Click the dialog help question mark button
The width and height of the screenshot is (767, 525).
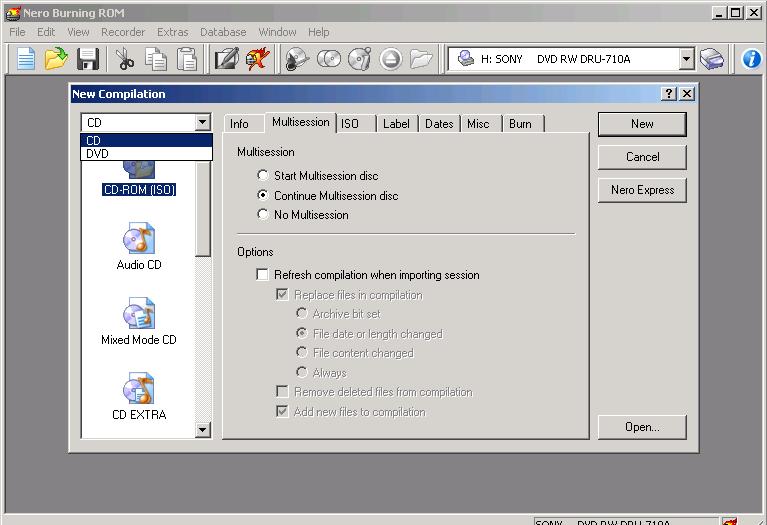point(669,93)
